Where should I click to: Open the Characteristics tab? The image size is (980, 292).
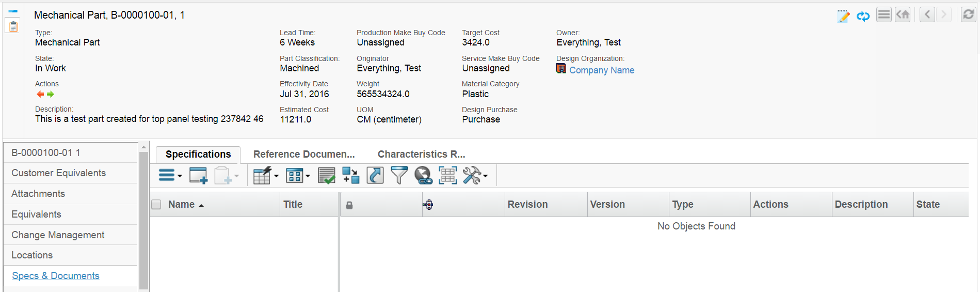421,154
